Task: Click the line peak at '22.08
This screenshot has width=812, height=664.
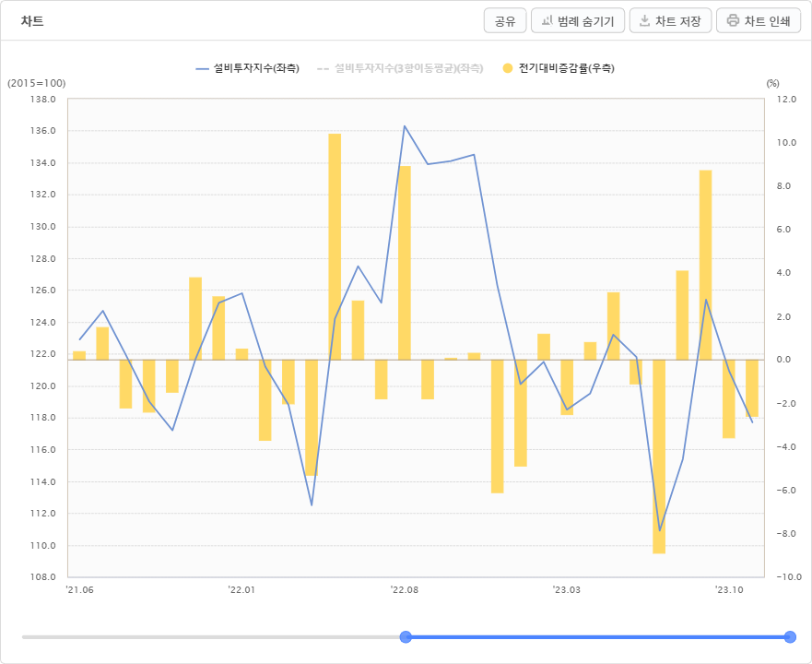Action: click(405, 126)
